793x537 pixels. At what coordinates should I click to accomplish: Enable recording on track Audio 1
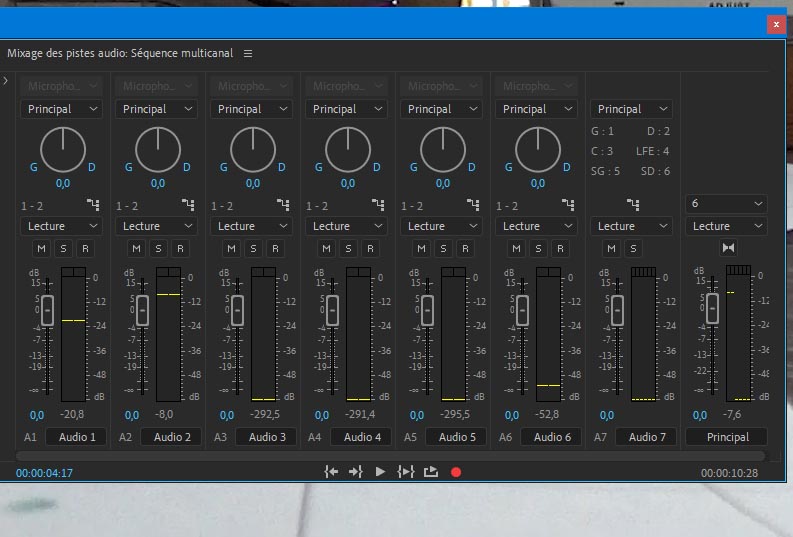tap(85, 248)
